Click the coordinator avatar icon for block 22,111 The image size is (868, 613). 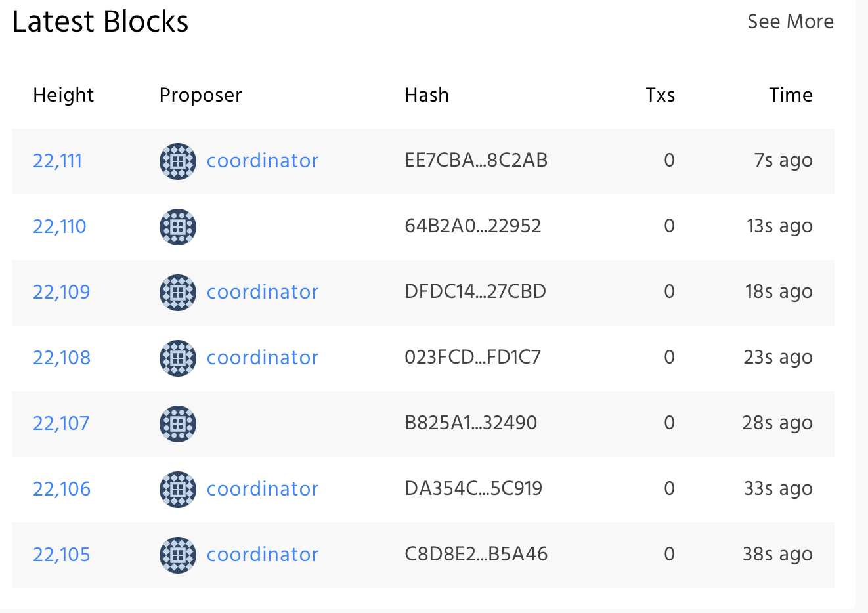[x=177, y=161]
